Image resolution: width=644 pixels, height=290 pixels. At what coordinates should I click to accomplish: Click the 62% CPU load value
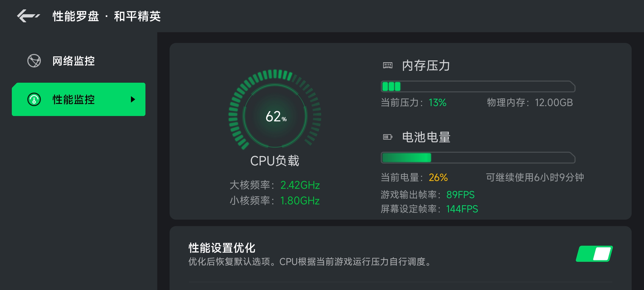[x=276, y=117]
